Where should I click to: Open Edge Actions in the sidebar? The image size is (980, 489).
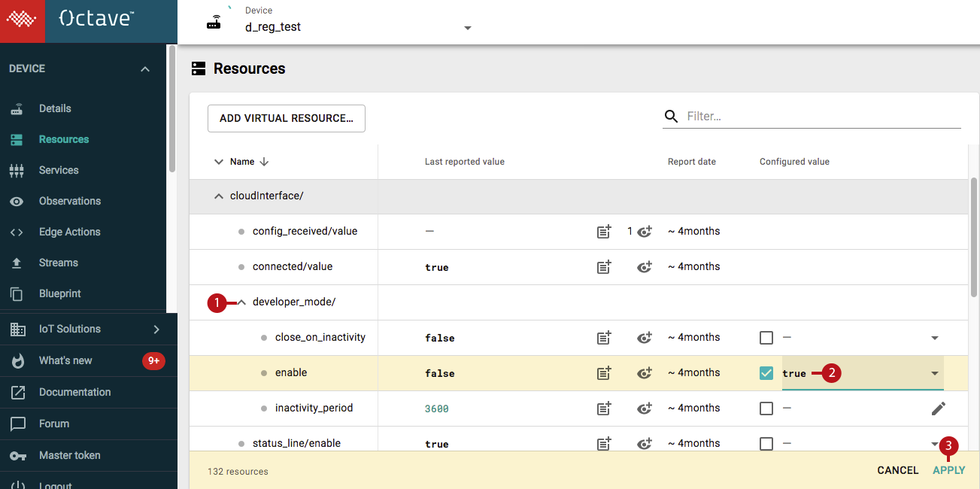[x=70, y=232]
